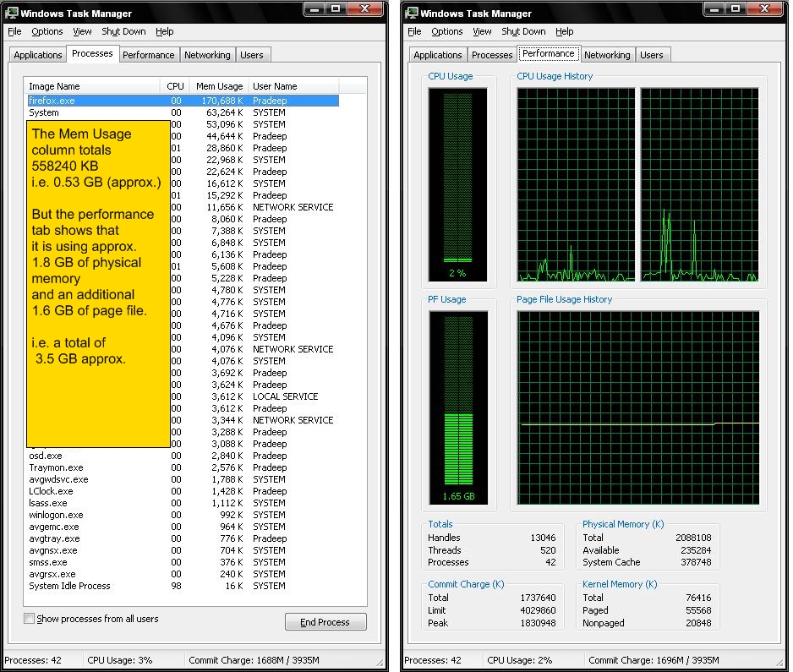Viewport: 793px width, 672px height.
Task: Open Options menu in right Task Manager window
Action: click(447, 31)
